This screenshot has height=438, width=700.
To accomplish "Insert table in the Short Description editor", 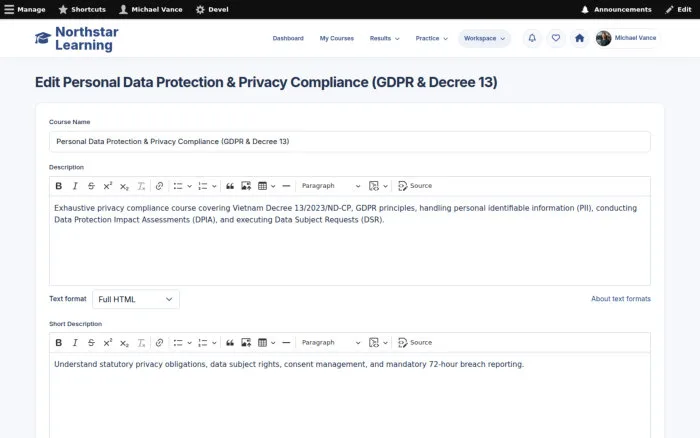I will (x=262, y=342).
